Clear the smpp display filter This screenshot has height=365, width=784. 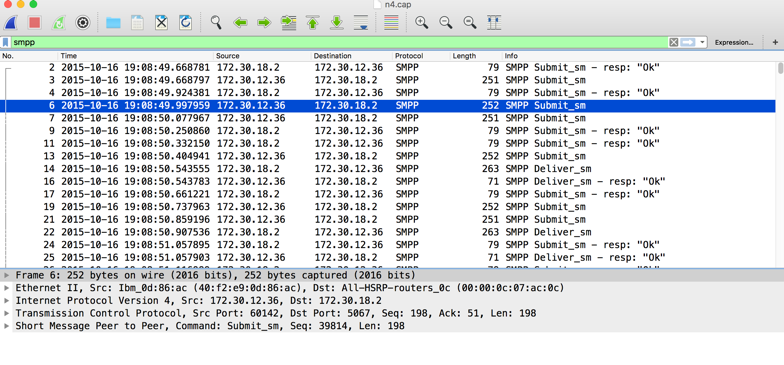point(674,42)
